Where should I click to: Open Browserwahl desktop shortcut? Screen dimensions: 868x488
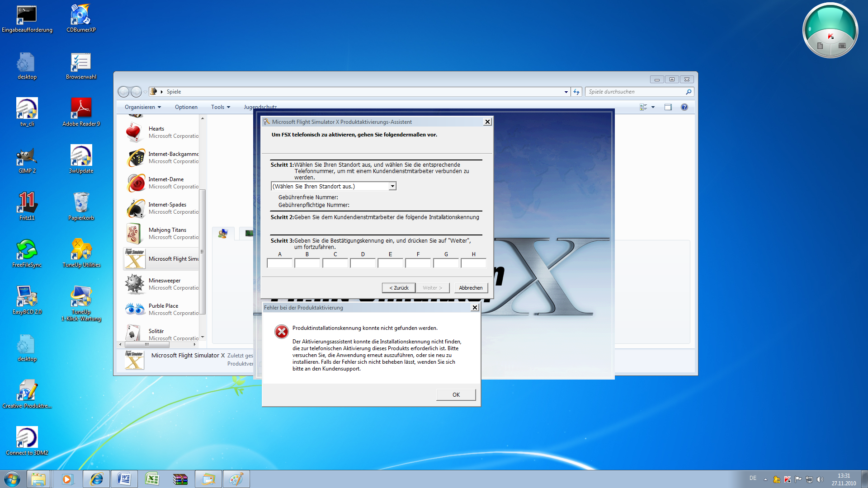[81, 66]
